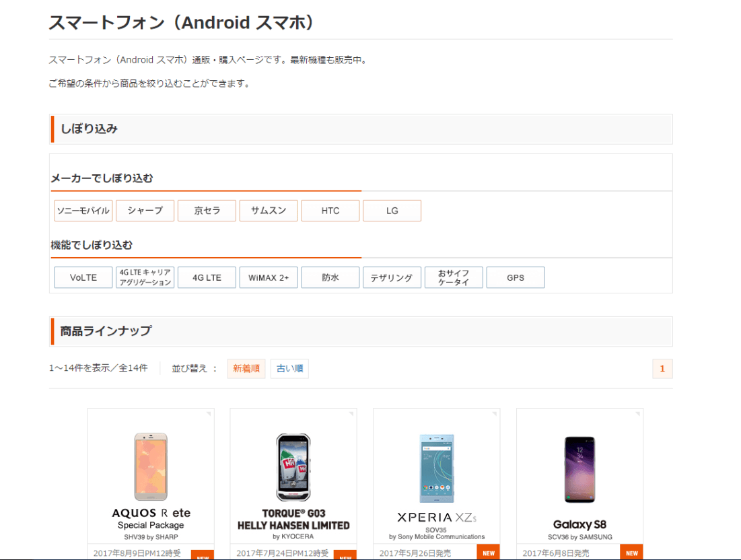Toggle the WiMAX 2+ feature filter
This screenshot has width=741, height=560.
pos(269,277)
